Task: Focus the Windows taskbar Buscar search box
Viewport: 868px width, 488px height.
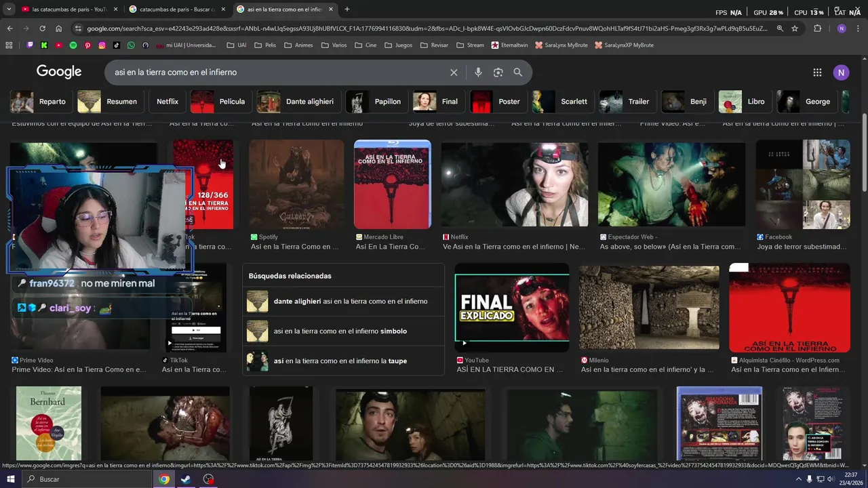Action: pyautogui.click(x=87, y=479)
